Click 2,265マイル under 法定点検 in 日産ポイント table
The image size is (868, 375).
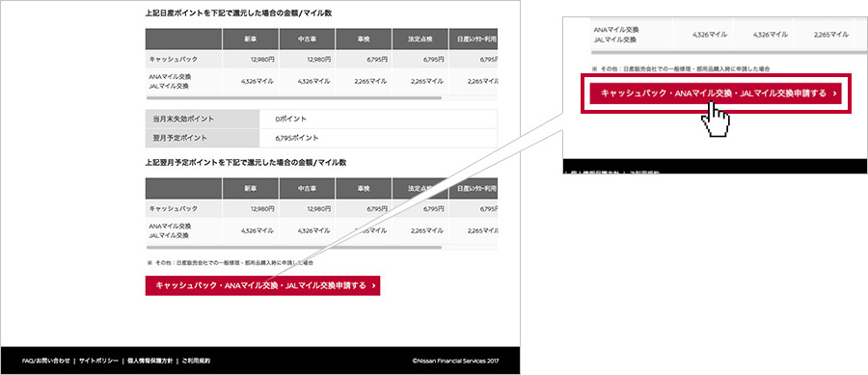click(x=427, y=81)
